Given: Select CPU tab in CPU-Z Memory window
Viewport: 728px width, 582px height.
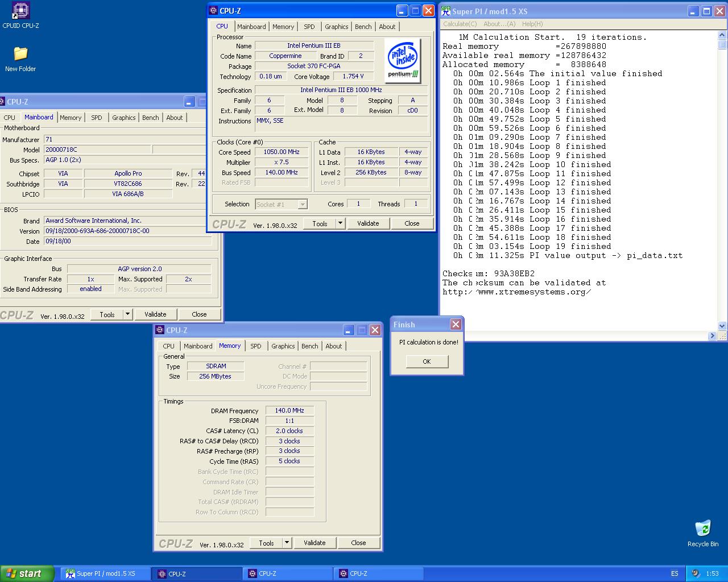Looking at the screenshot, I should click(x=169, y=346).
